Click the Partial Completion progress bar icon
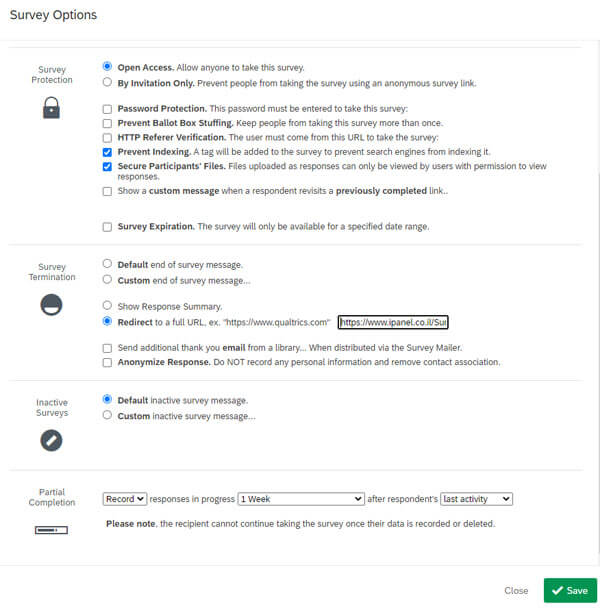Image resolution: width=600 pixels, height=611 pixels. (51, 530)
